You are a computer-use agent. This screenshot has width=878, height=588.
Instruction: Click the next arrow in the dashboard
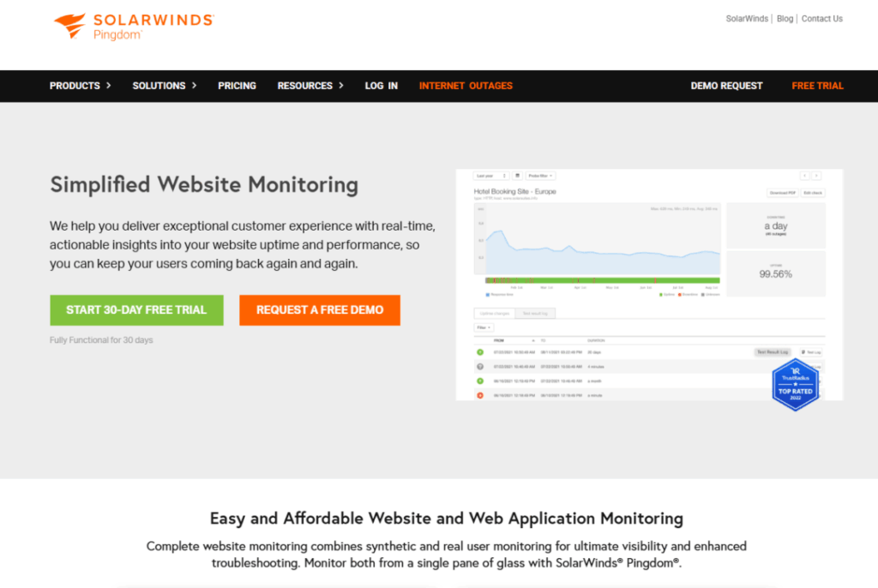[816, 176]
